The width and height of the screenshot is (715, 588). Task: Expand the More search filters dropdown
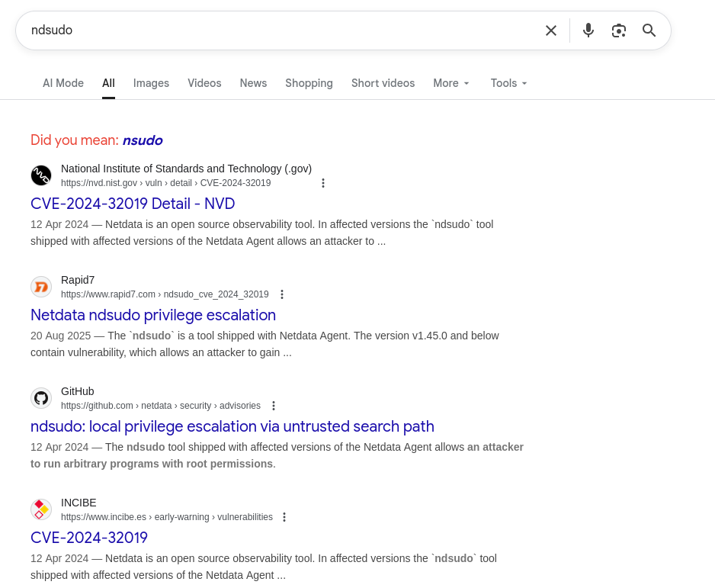point(451,83)
